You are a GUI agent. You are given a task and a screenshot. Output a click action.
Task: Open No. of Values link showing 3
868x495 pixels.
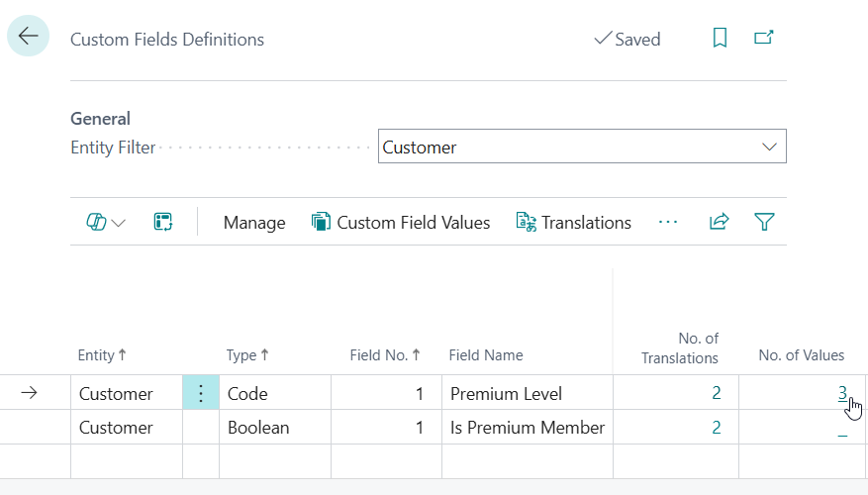(842, 393)
